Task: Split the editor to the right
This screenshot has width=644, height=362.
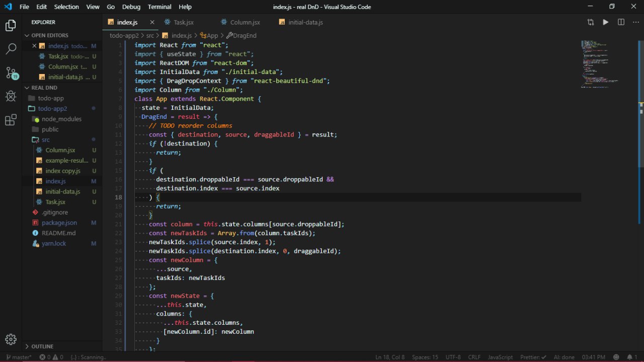Action: click(621, 22)
